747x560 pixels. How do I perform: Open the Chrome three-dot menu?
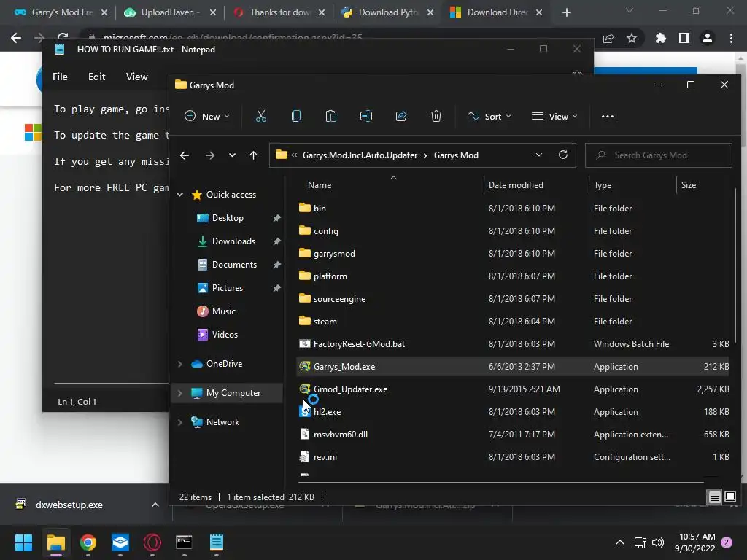[x=731, y=38]
